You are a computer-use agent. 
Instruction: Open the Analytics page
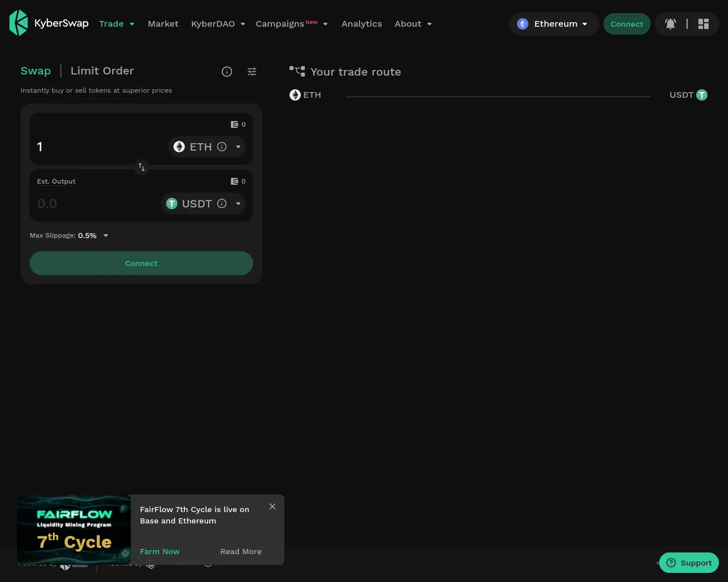pyautogui.click(x=362, y=24)
